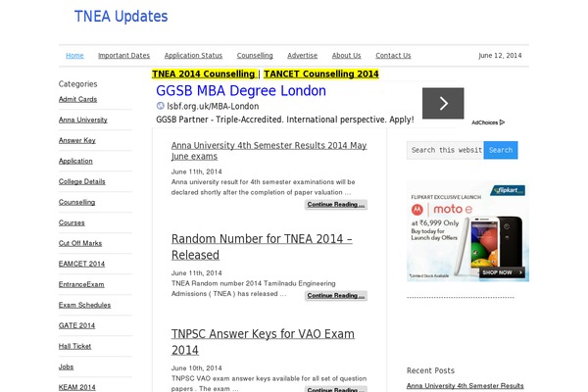Click the Search this website field
This screenshot has width=588, height=392.
pyautogui.click(x=445, y=150)
